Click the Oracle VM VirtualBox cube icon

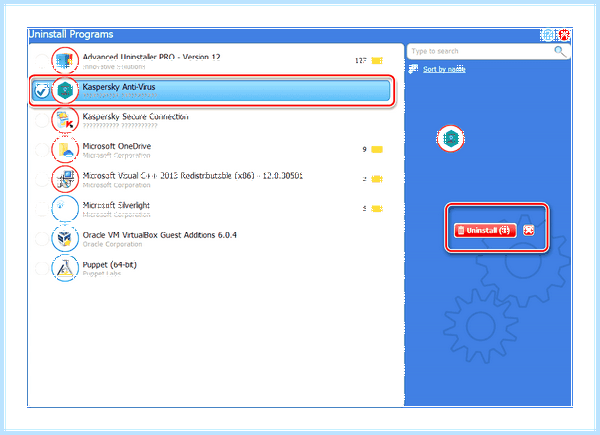(x=65, y=238)
